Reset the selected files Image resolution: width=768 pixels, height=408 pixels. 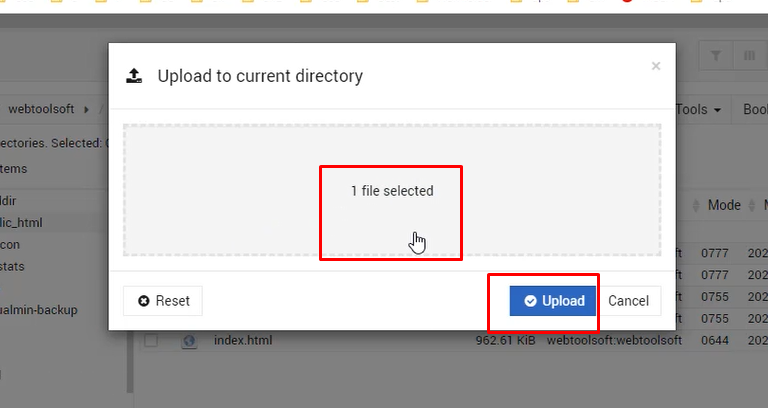(163, 301)
